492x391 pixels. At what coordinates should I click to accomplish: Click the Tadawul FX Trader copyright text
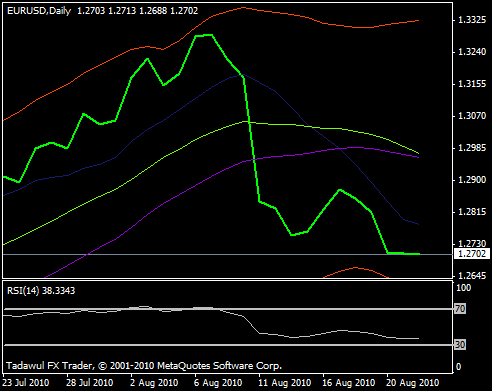coord(144,366)
